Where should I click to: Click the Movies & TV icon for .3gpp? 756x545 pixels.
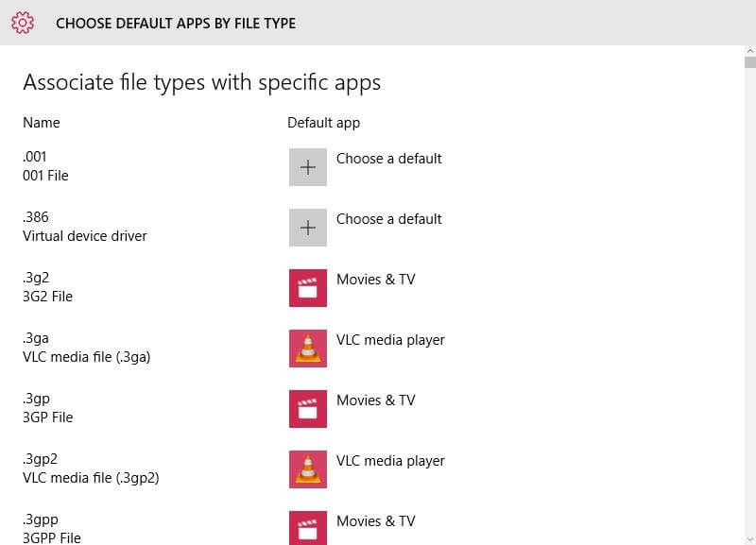tap(308, 528)
